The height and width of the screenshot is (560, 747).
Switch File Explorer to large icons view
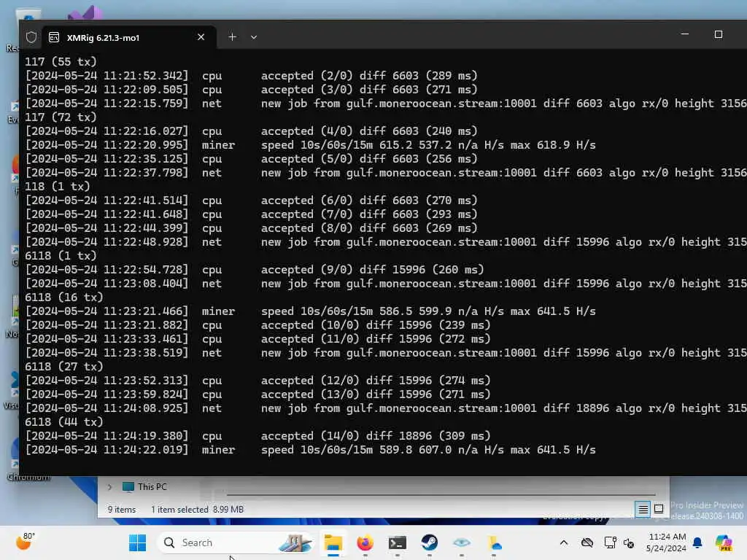point(659,509)
